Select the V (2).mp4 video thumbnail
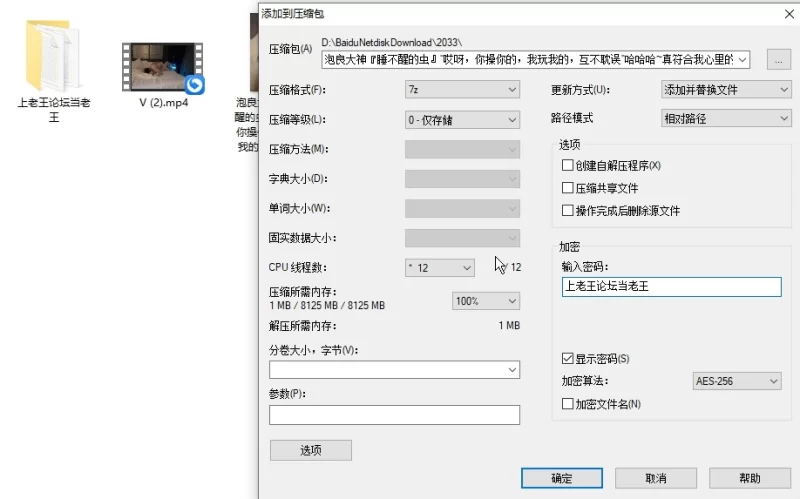Screen dimensions: 800x499 (x=162, y=67)
